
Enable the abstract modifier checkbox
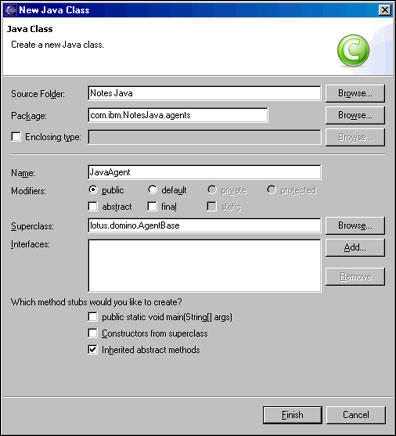pyautogui.click(x=93, y=206)
